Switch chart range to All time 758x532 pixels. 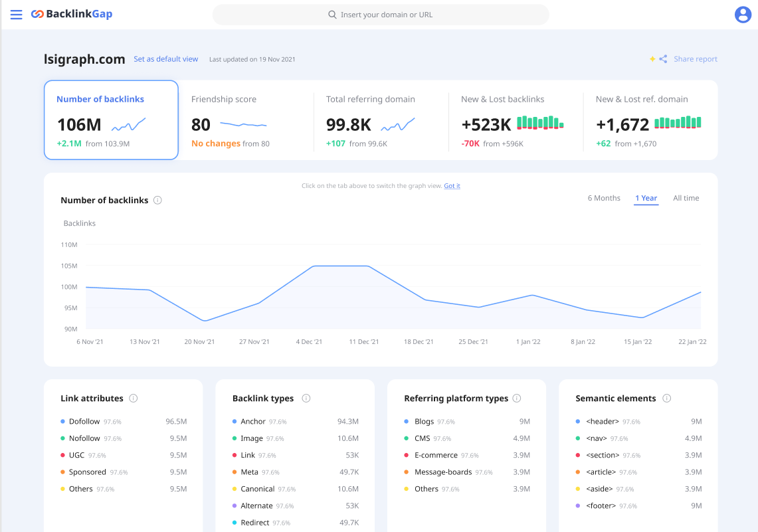tap(686, 198)
